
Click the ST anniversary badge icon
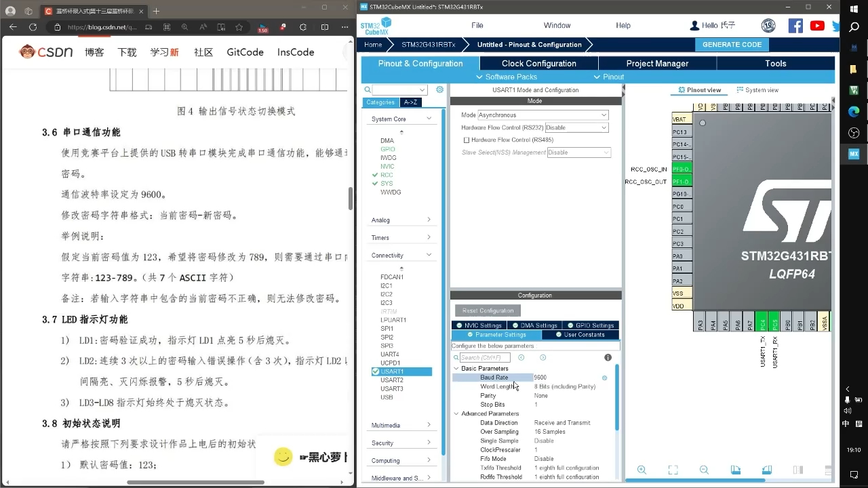click(768, 26)
